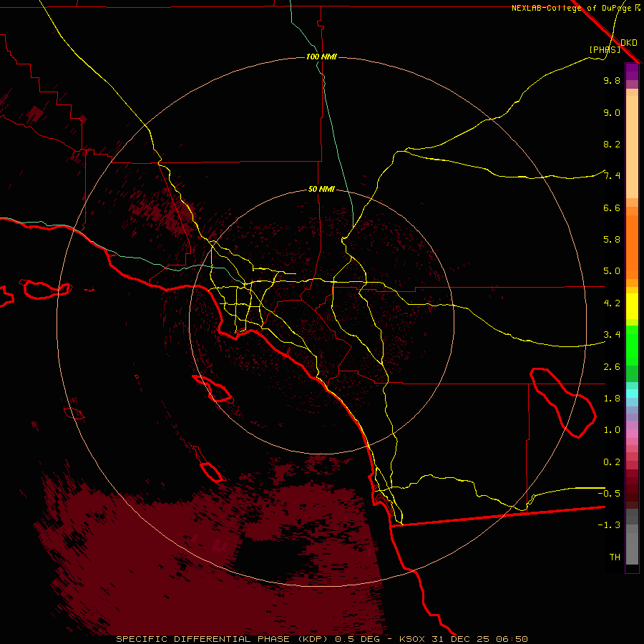
Task: Select the light peach swatch beside 8.2
Action: pyautogui.click(x=632, y=145)
